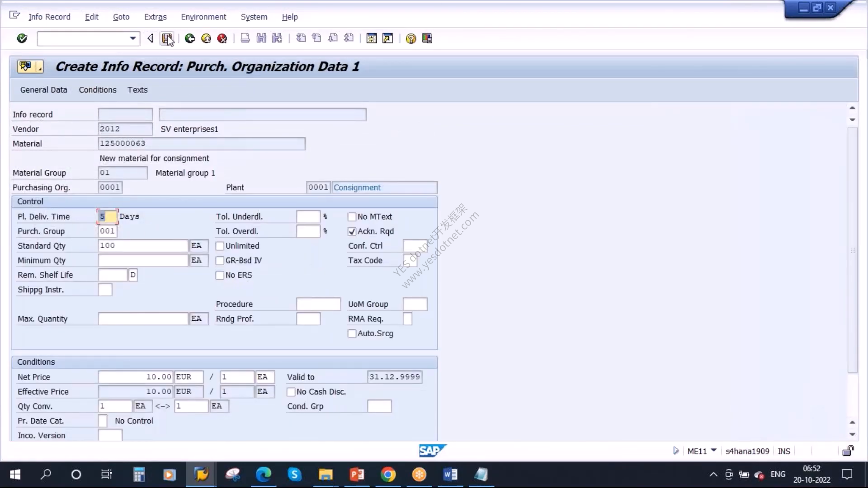868x488 pixels.
Task: Click the Minimum Qty field
Action: pyautogui.click(x=143, y=260)
